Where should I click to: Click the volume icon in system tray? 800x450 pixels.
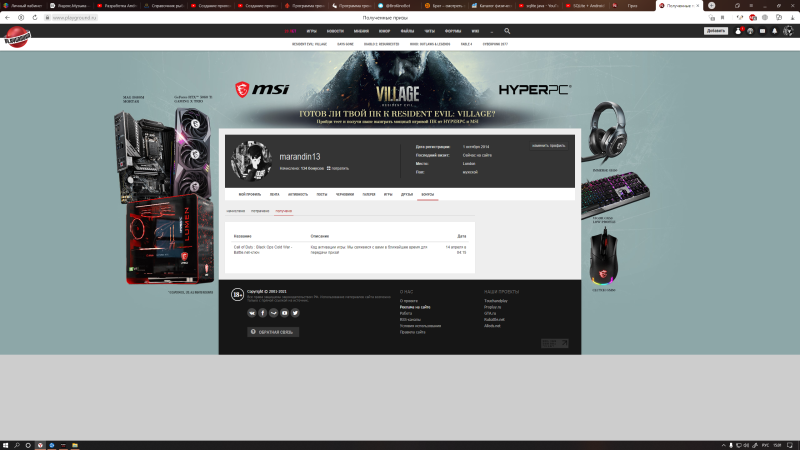746,445
